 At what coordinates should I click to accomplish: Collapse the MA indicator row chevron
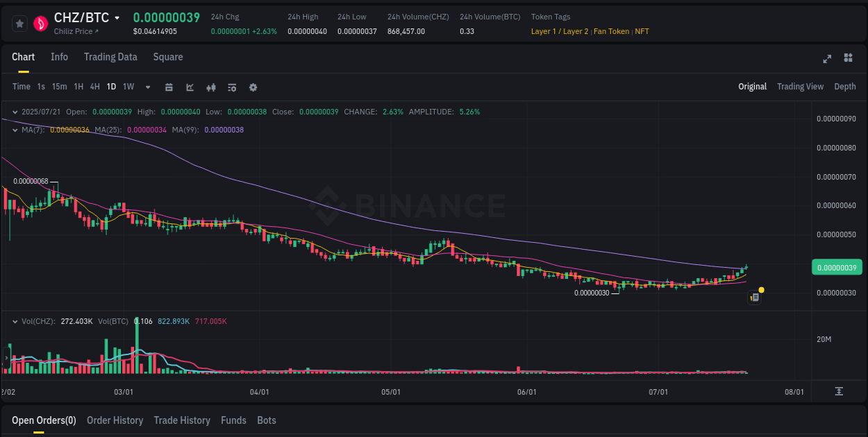pyautogui.click(x=14, y=130)
